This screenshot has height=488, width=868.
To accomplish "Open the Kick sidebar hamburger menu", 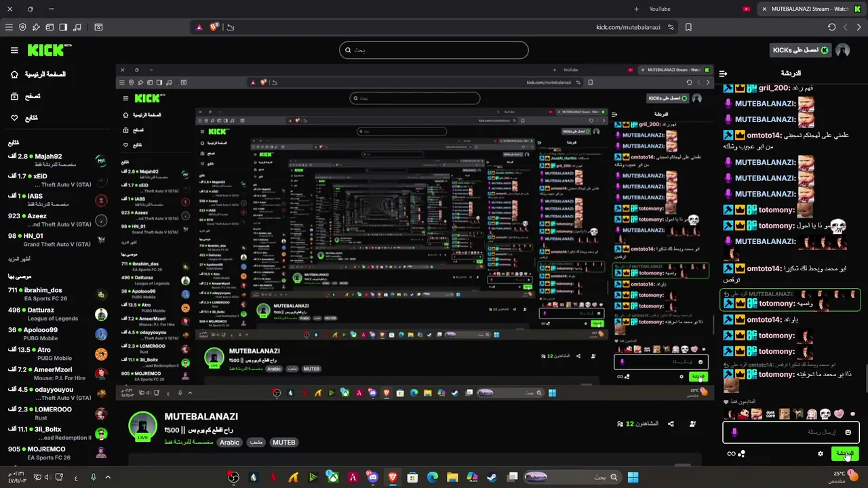I will click(14, 50).
